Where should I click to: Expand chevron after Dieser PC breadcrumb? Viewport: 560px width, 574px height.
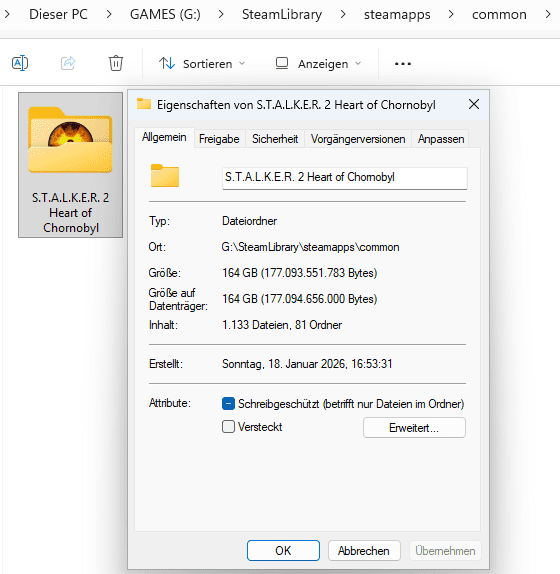click(x=109, y=14)
